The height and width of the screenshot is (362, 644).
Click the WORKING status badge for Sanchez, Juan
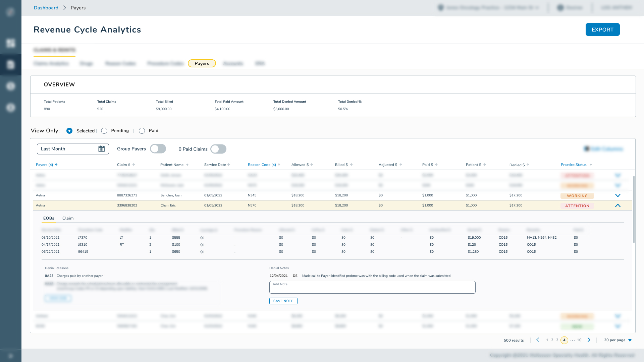(577, 196)
